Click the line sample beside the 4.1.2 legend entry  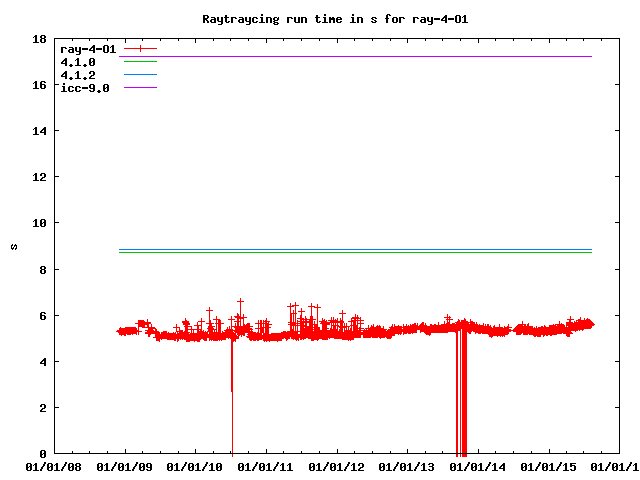point(141,75)
